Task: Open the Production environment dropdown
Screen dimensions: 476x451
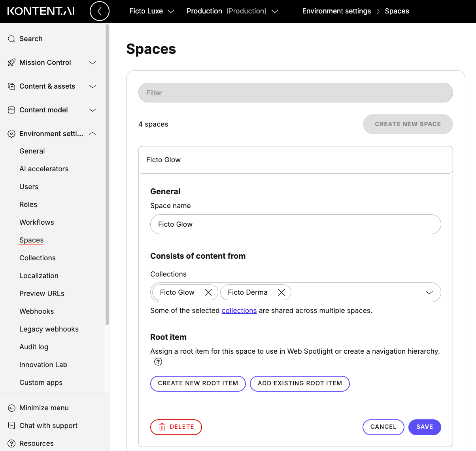Action: [x=232, y=11]
